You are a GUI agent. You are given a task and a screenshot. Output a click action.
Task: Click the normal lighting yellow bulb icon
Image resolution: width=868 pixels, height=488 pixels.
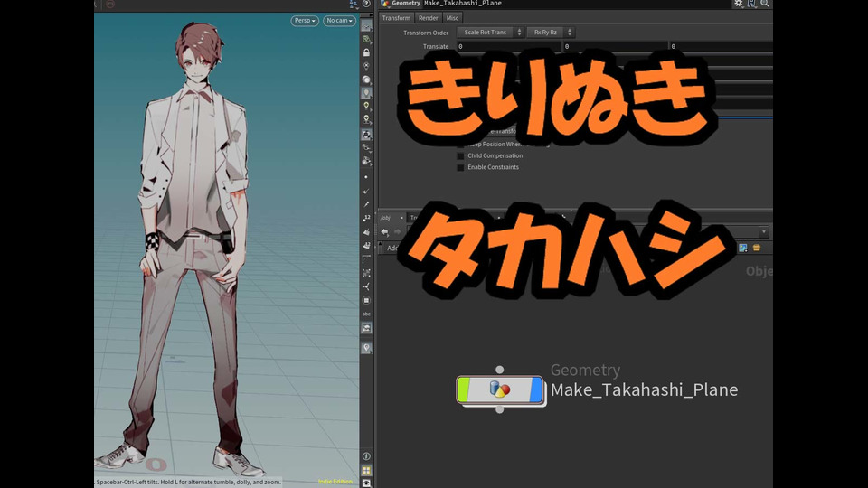point(366,107)
